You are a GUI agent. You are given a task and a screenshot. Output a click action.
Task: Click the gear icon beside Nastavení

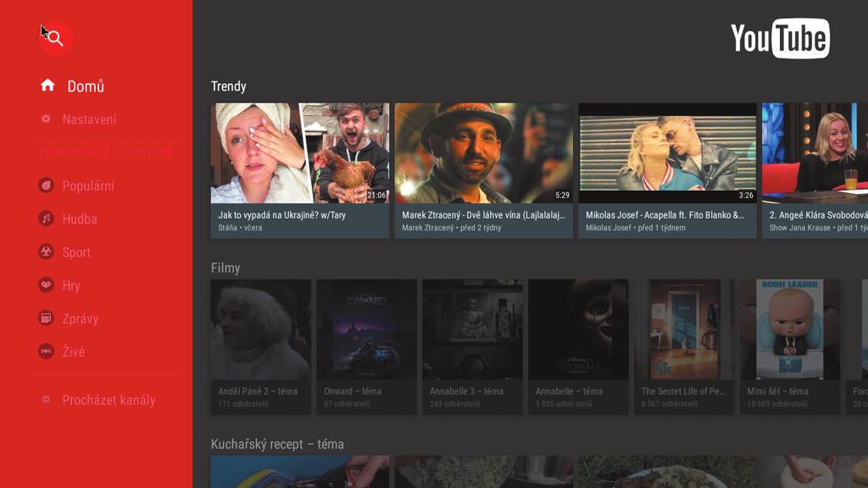pos(46,119)
